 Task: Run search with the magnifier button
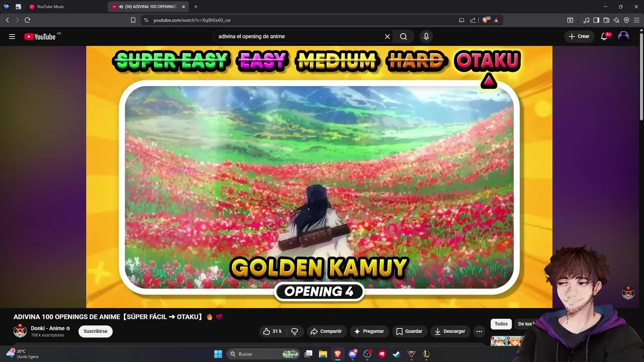tap(404, 36)
